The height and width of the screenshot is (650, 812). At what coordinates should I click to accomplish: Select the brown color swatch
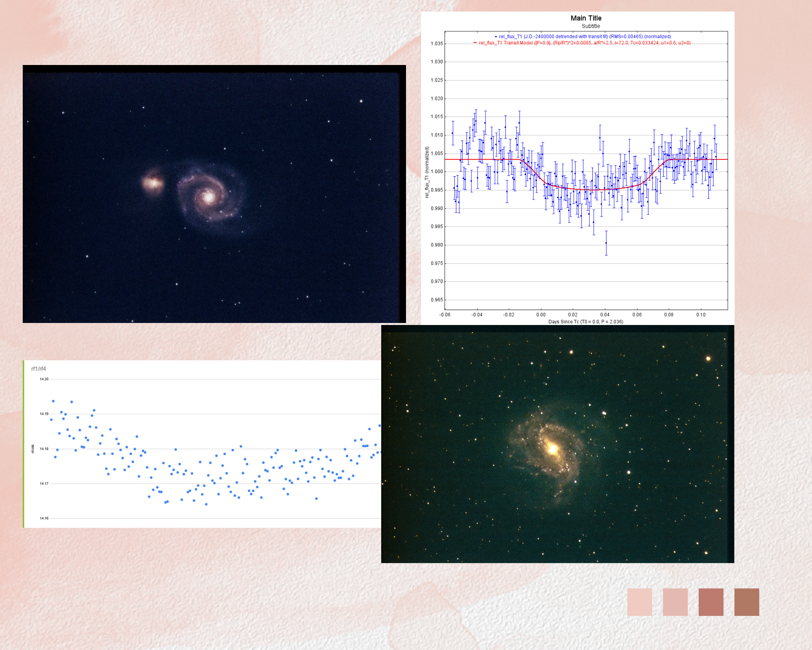[x=747, y=602]
